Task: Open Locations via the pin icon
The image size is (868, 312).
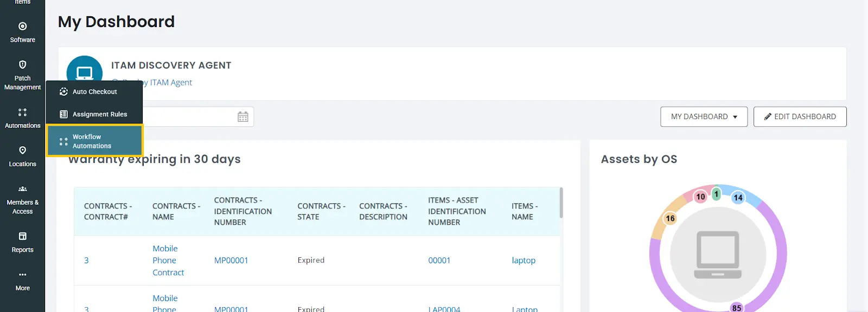Action: [22, 151]
